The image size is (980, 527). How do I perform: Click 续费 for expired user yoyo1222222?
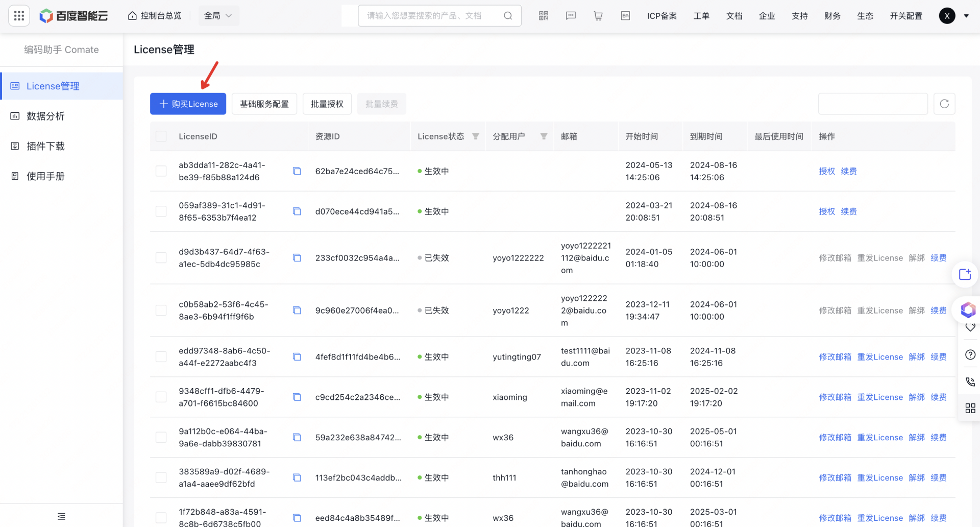point(939,258)
